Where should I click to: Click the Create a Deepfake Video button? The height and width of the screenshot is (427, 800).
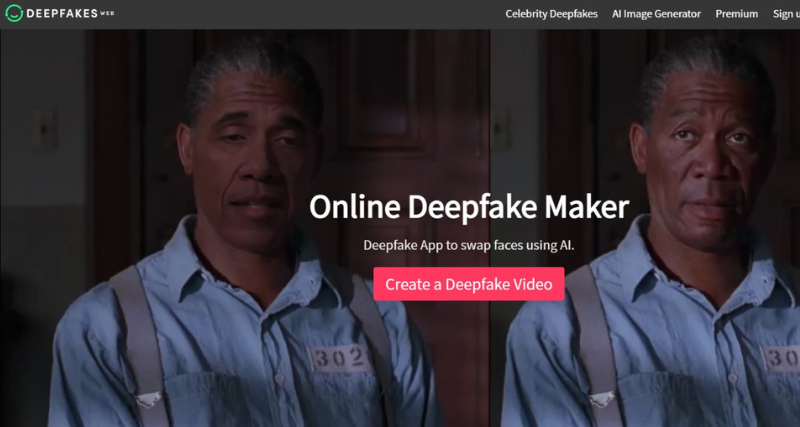tap(468, 284)
